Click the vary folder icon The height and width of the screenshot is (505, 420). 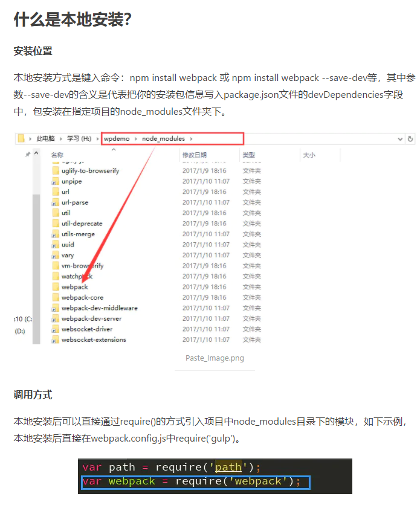click(56, 255)
